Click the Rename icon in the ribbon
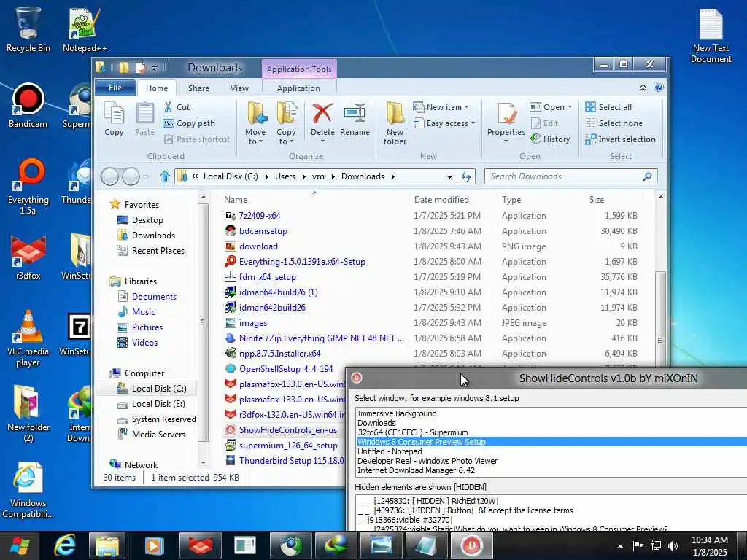This screenshot has width=747, height=560. pyautogui.click(x=355, y=114)
